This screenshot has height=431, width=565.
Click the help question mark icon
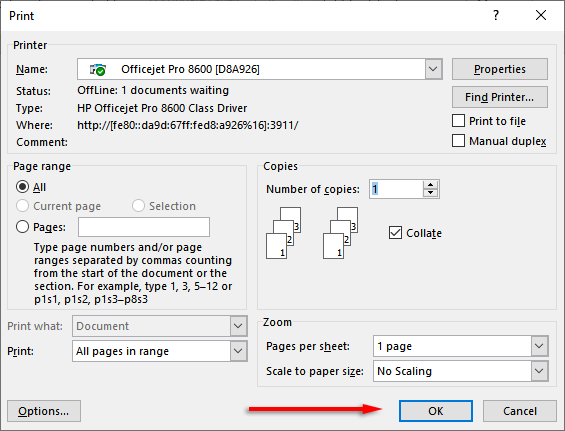[x=496, y=15]
